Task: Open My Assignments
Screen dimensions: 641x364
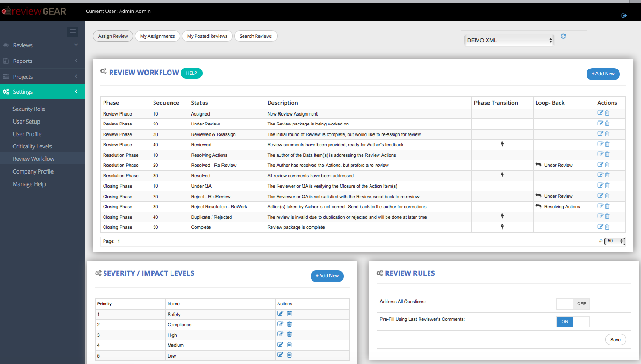Action: 157,36
